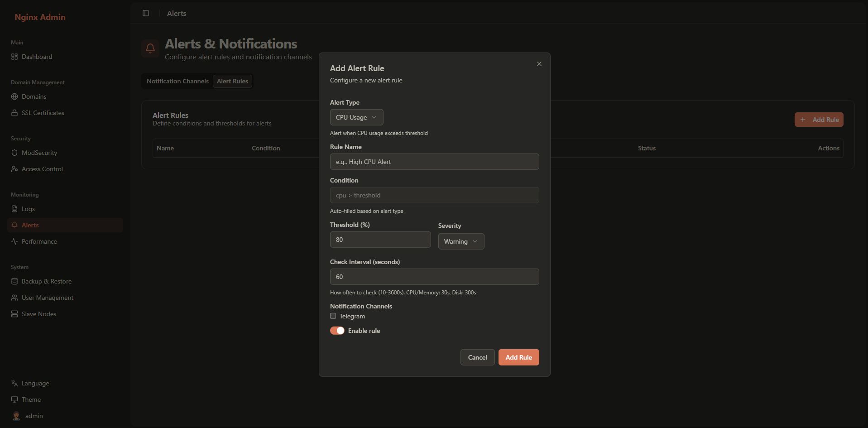Open the Performance monitoring page
The height and width of the screenshot is (428, 868).
[39, 241]
